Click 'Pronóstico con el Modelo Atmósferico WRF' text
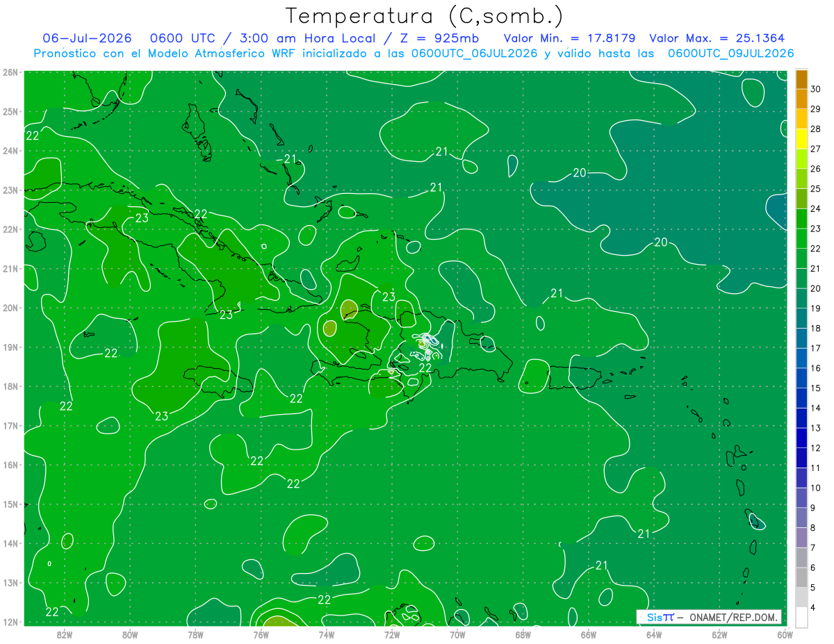Image resolution: width=834 pixels, height=644 pixels. [166, 53]
